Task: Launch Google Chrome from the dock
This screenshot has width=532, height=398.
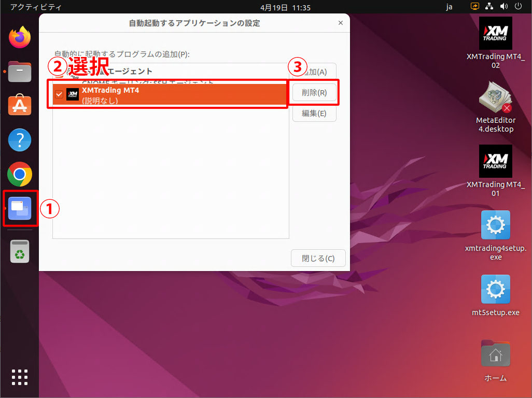Action: [20, 174]
